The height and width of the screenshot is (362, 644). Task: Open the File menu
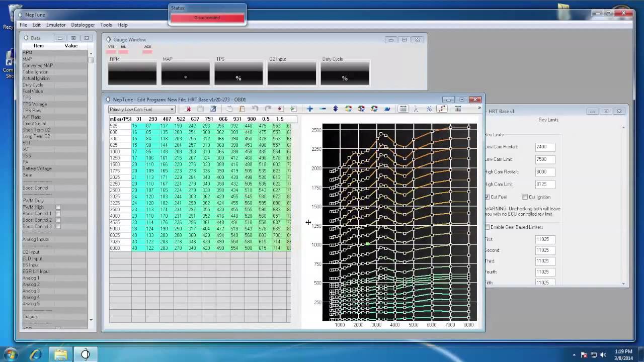click(24, 25)
